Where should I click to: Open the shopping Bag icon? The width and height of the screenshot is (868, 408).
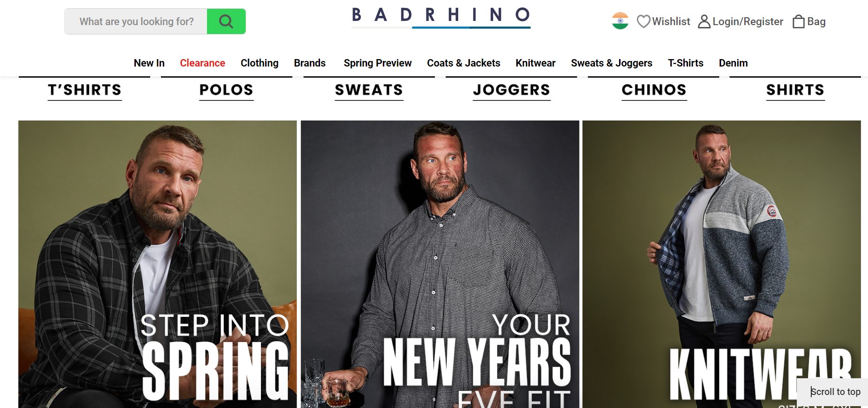pos(798,21)
